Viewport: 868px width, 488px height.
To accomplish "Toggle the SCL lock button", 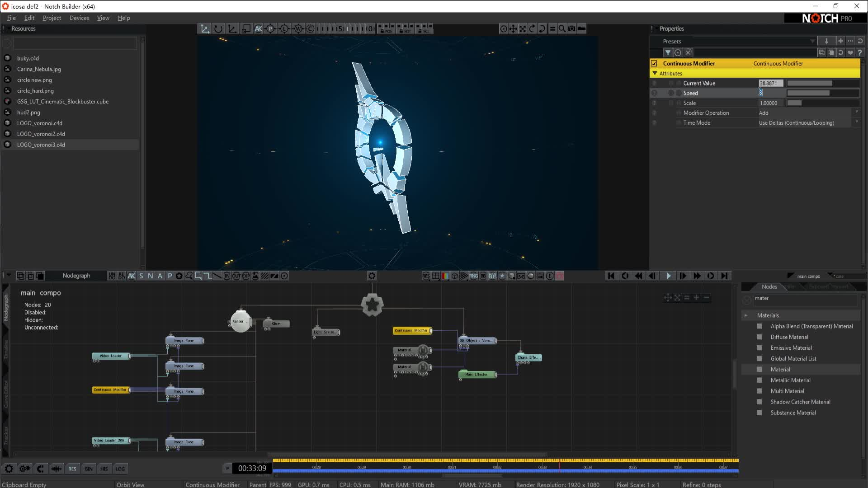I will click(424, 29).
